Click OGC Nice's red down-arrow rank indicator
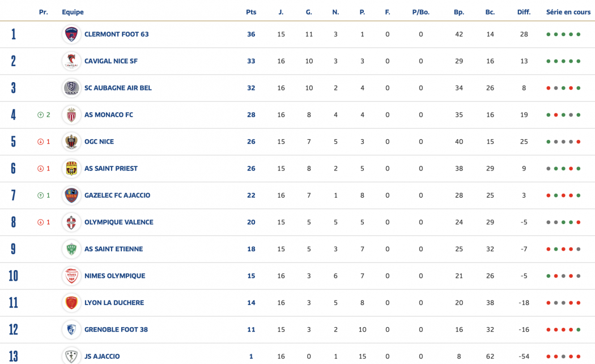Viewport: 595px width, 364px height. pyautogui.click(x=41, y=142)
